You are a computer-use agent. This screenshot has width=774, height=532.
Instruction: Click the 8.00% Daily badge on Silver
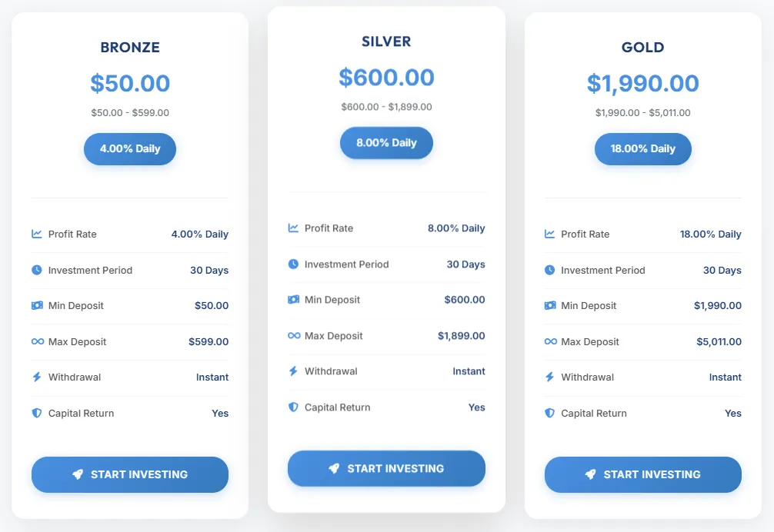tap(386, 142)
